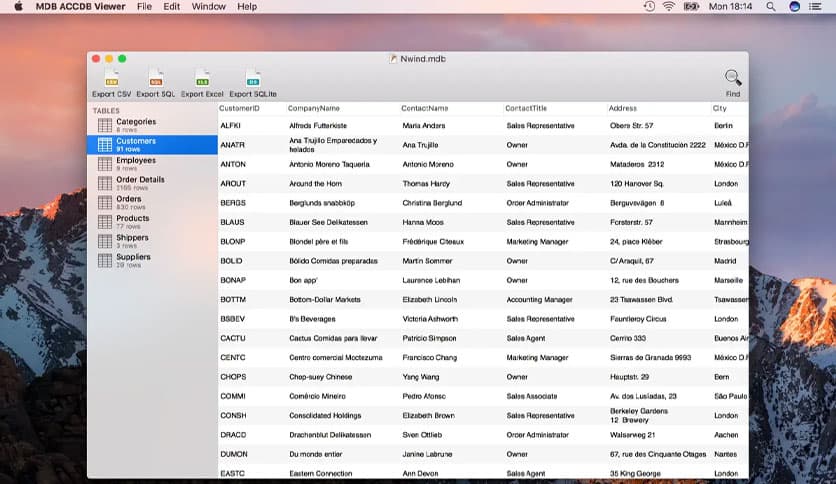The width and height of the screenshot is (836, 484).
Task: Click the Nantes city cell
Action: tap(726, 454)
